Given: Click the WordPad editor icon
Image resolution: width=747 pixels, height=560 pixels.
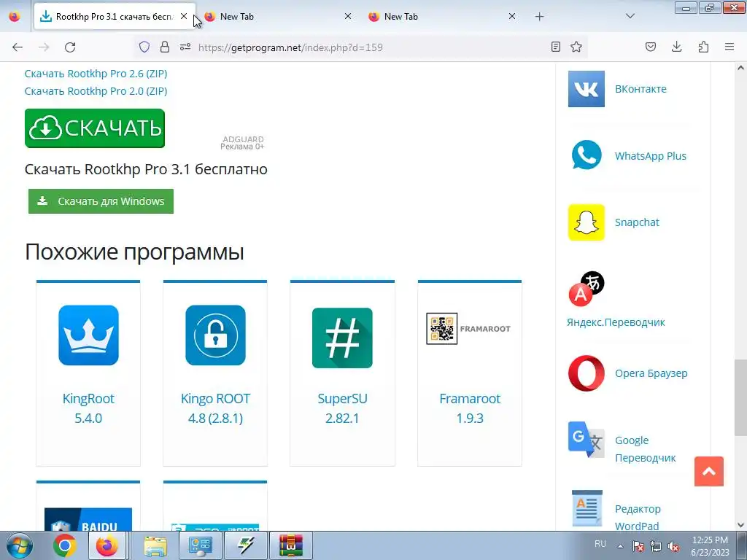Looking at the screenshot, I should (x=587, y=508).
